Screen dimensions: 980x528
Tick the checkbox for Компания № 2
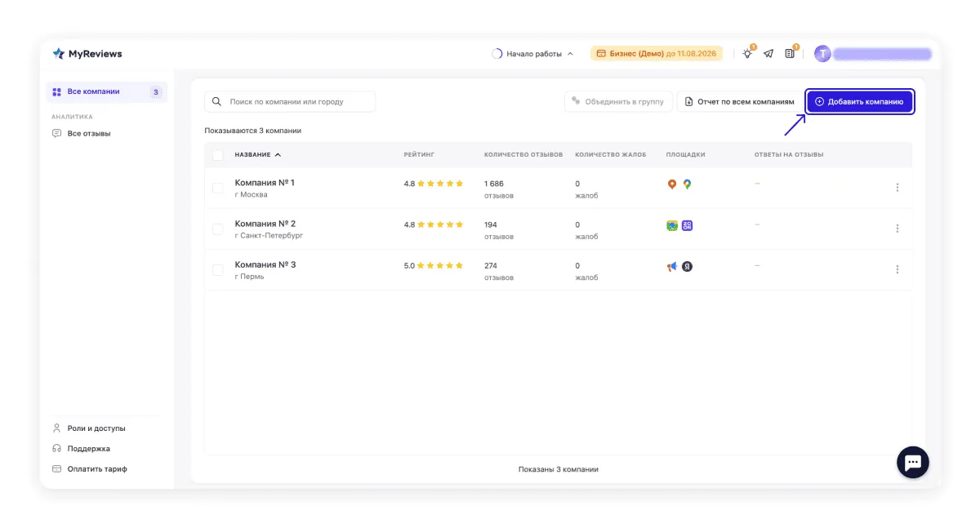point(217,229)
